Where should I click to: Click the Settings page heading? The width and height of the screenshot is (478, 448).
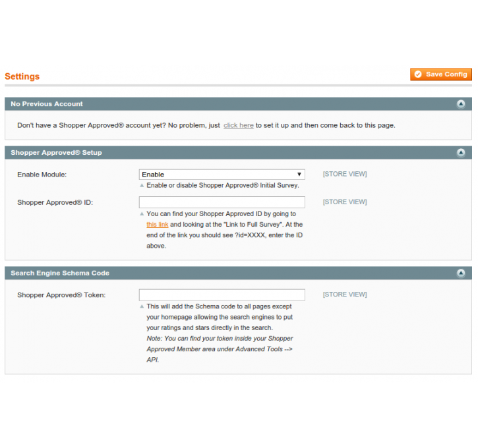[x=22, y=76]
